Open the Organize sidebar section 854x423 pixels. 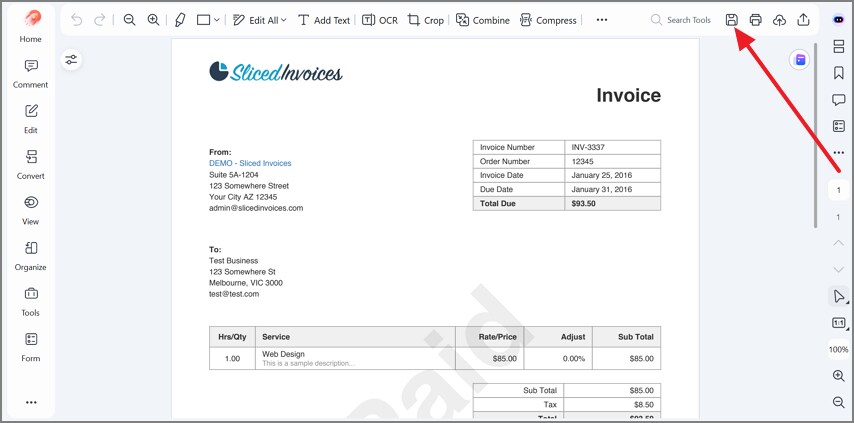[30, 256]
